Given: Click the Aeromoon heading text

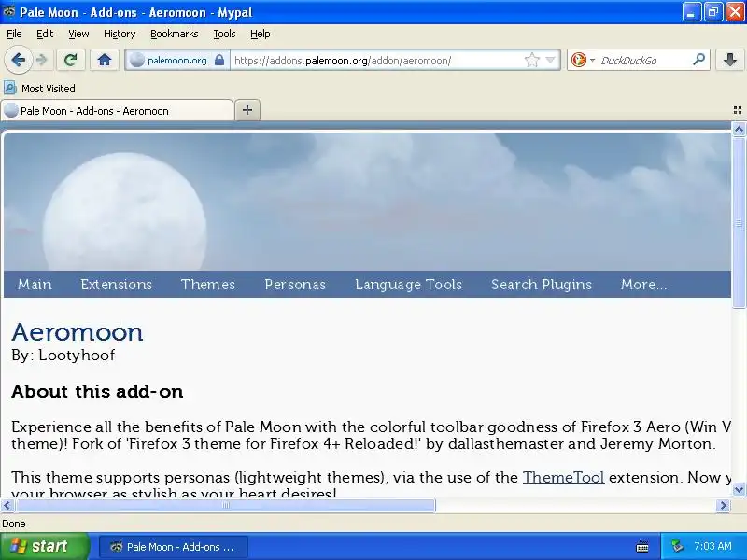Looking at the screenshot, I should coord(78,332).
